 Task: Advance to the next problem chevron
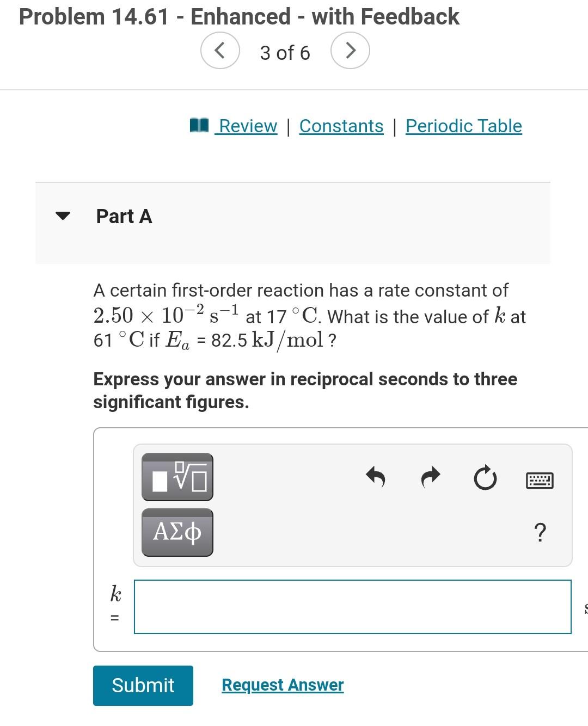click(x=351, y=50)
